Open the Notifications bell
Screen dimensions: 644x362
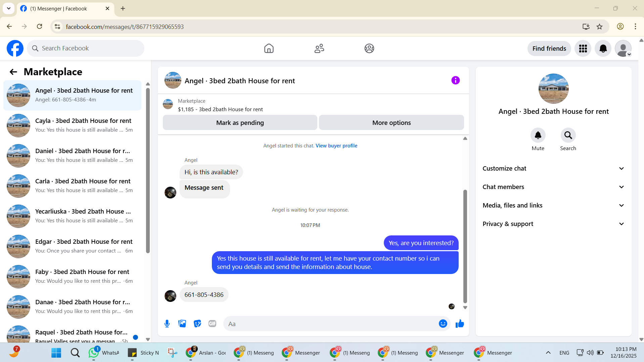click(603, 49)
